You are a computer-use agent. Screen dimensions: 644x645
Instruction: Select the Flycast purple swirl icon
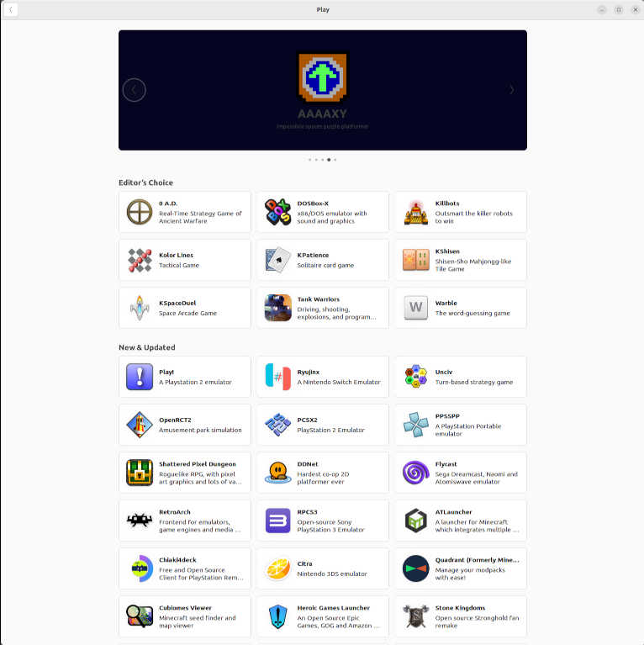click(415, 473)
